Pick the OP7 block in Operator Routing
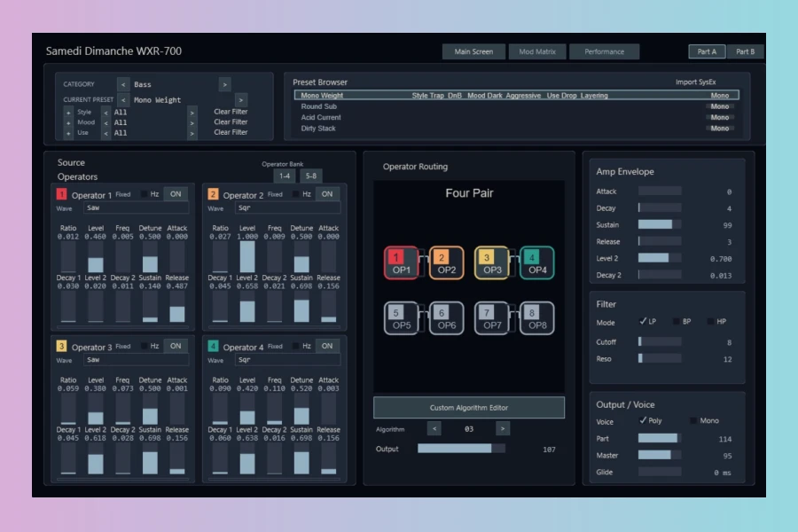This screenshot has height=532, width=798. pyautogui.click(x=492, y=318)
